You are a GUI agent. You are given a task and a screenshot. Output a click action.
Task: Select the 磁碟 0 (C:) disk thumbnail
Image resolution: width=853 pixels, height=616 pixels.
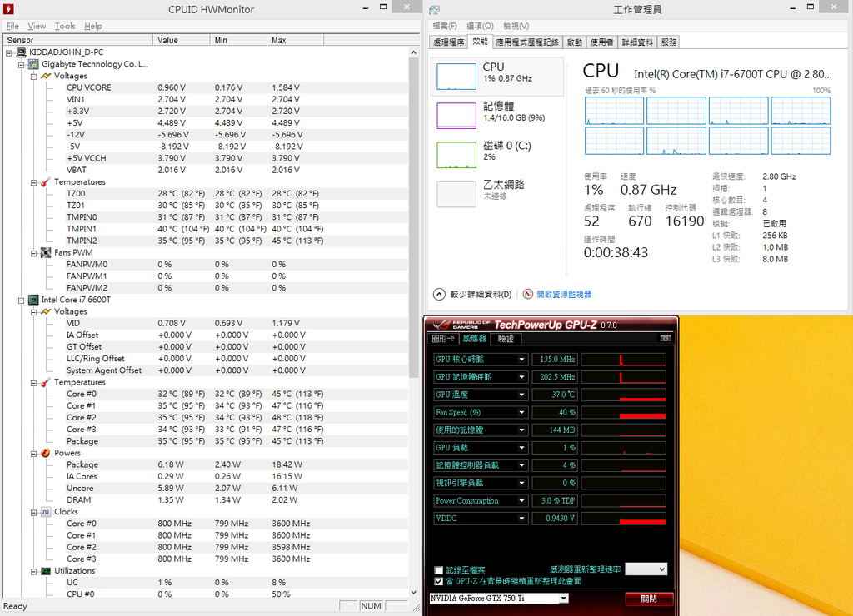pyautogui.click(x=456, y=155)
